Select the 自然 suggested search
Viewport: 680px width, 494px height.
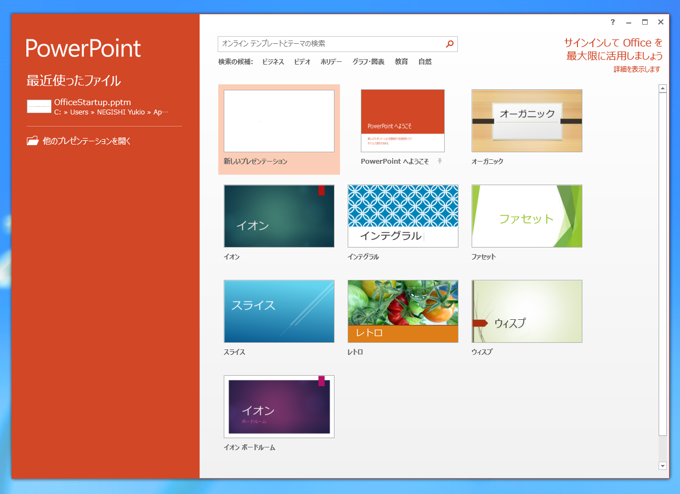[425, 62]
